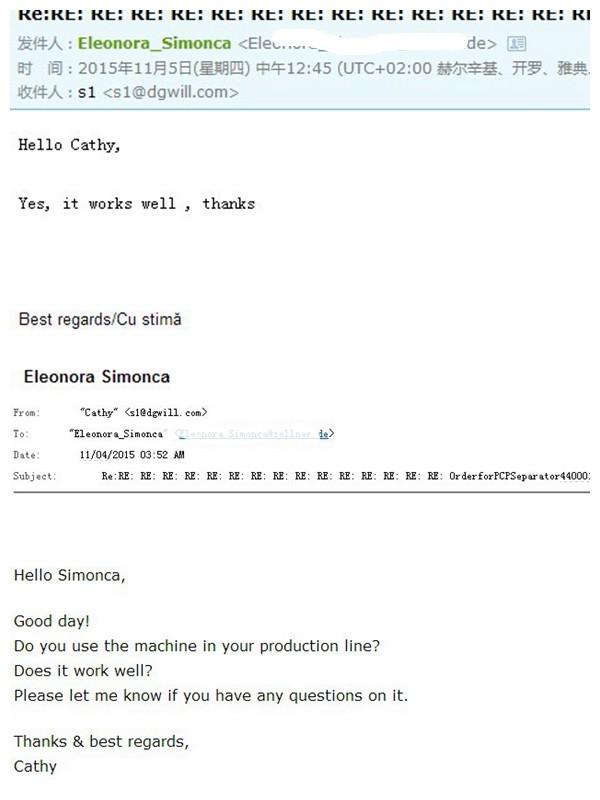The height and width of the screenshot is (800, 600).
Task: Click the email subject line at top
Action: tap(300, 14)
